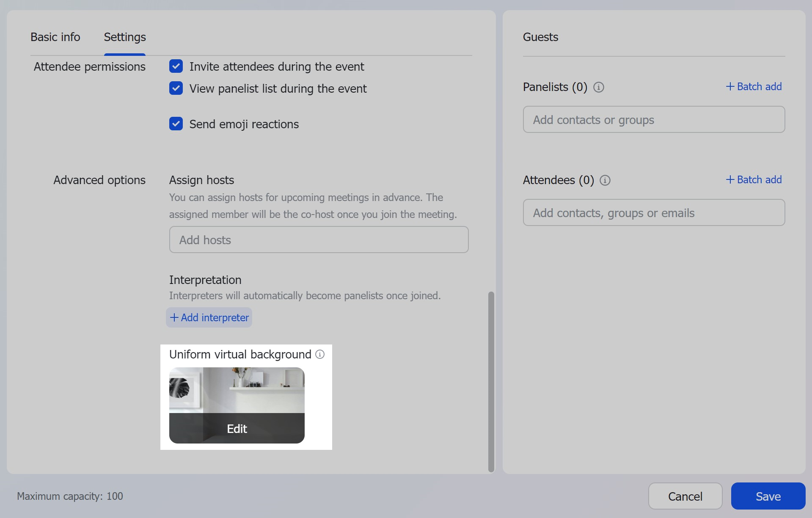Screen dimensions: 812x518
Task: Click the Add interpreter link
Action: [x=214, y=317]
